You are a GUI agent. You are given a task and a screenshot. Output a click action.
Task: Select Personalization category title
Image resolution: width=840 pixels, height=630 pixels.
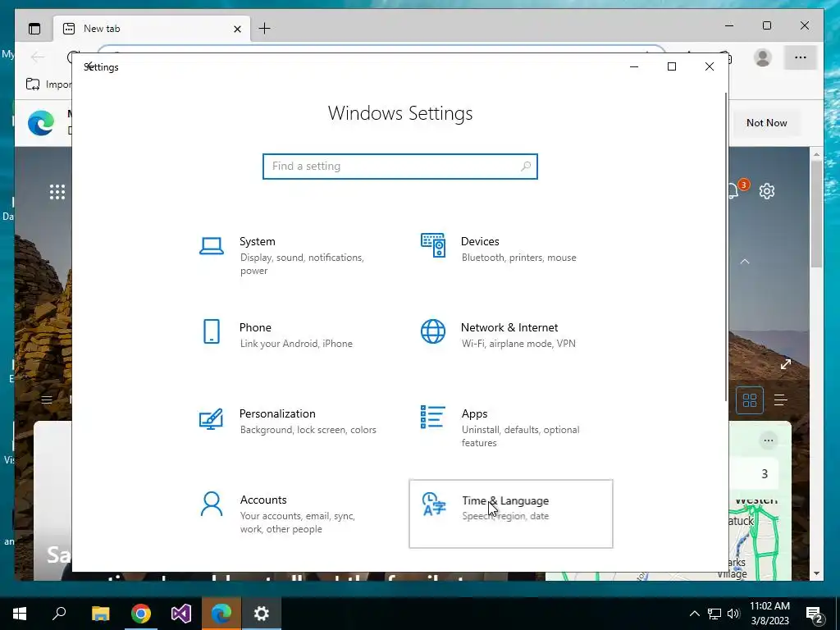(x=277, y=413)
